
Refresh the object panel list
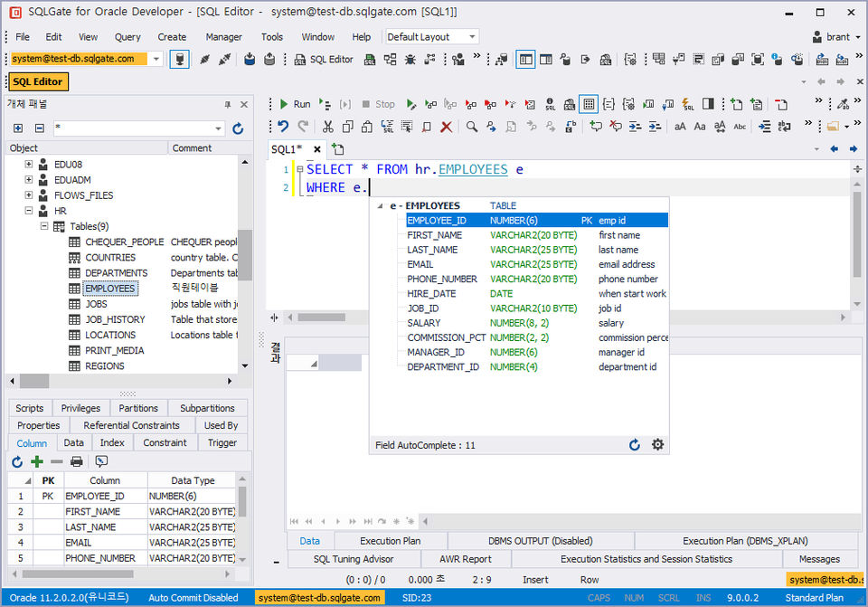pos(238,128)
